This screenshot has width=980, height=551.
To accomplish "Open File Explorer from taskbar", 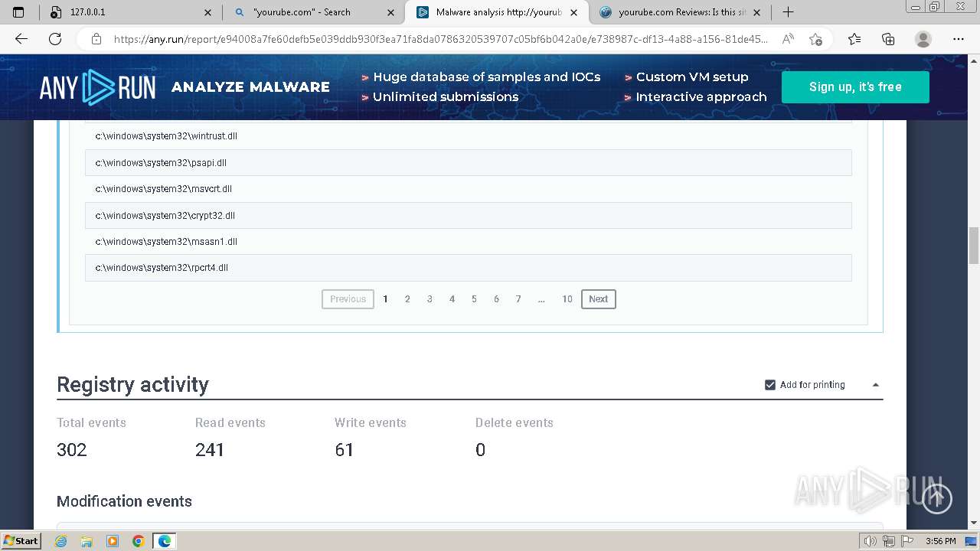I will [87, 541].
